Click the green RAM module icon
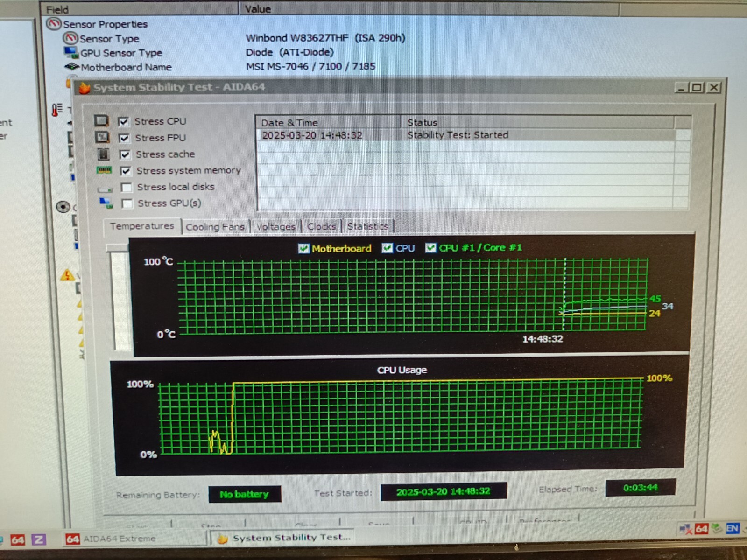Screen dimensions: 747x560 click(x=104, y=170)
